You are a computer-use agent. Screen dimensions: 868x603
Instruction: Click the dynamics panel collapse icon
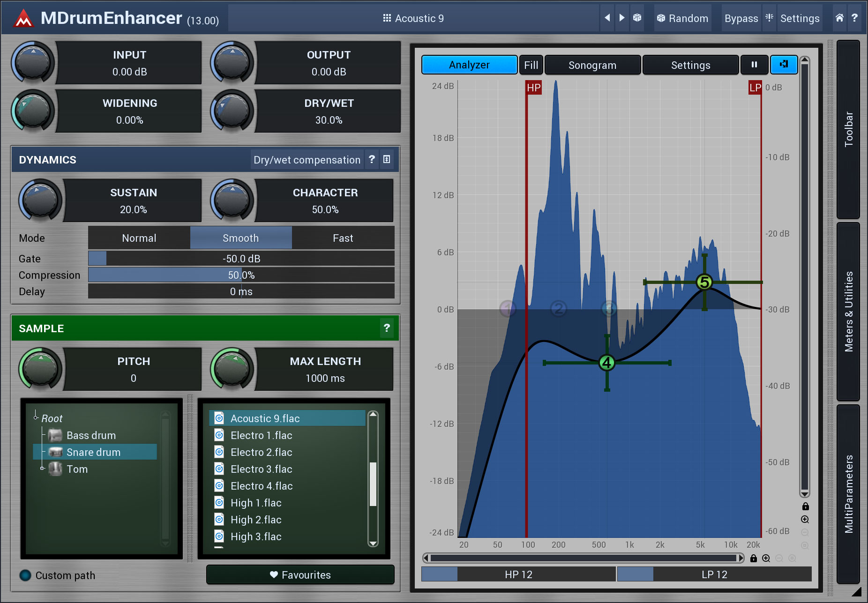[x=387, y=159]
